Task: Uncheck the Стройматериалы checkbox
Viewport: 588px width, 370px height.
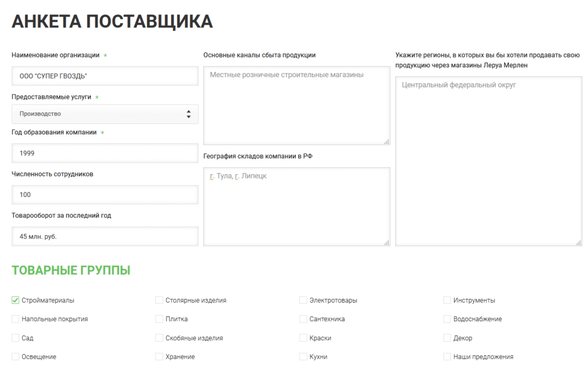Action: (x=16, y=300)
